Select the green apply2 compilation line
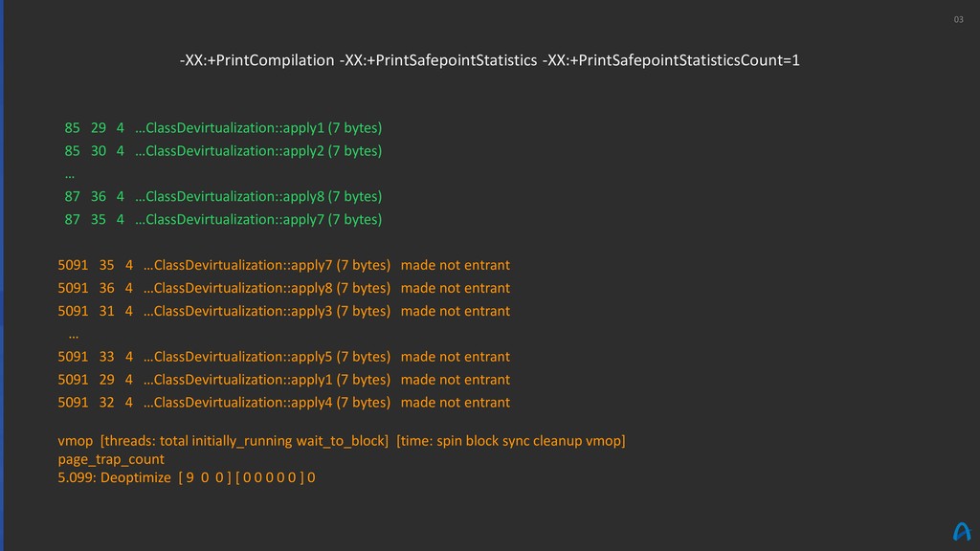The image size is (980, 551). click(x=223, y=151)
